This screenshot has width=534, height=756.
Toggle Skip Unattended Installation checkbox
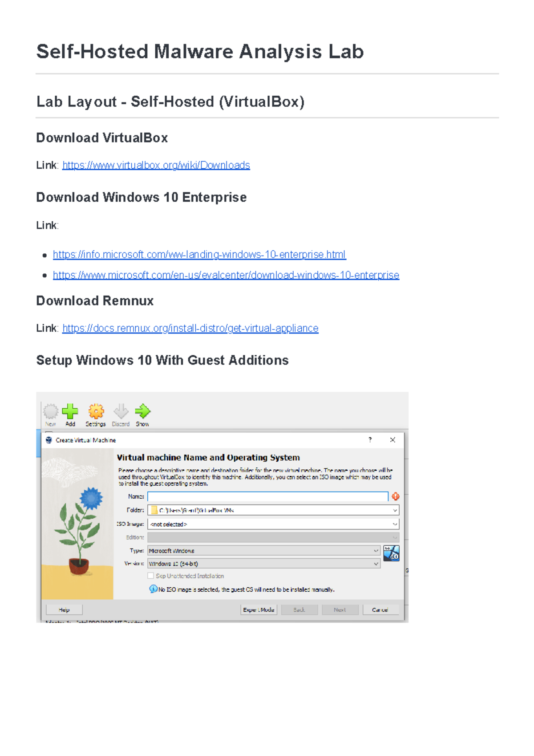coord(151,576)
